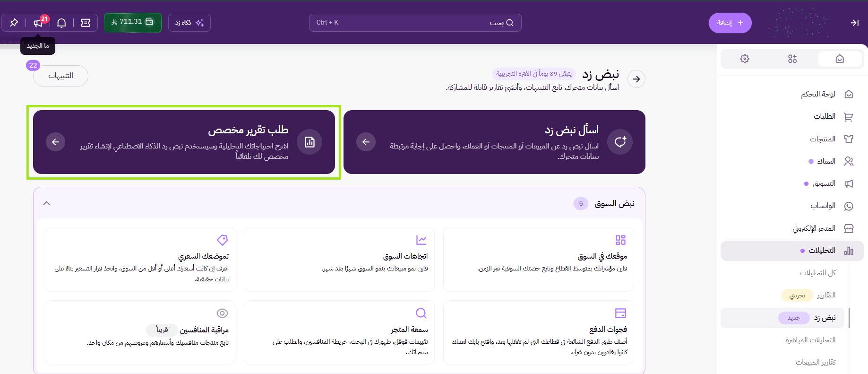Screen dimensions: 868x374
Task: Click the trend chart icon on اتجاهات السوق
Action: pos(421,240)
